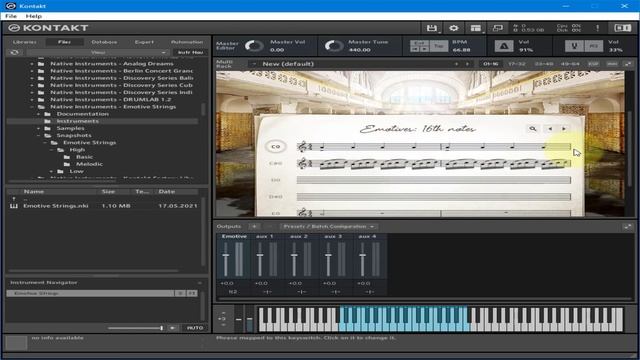Click the DRUMLAB 1.2 folder icon
640x360 pixels.
(41, 99)
